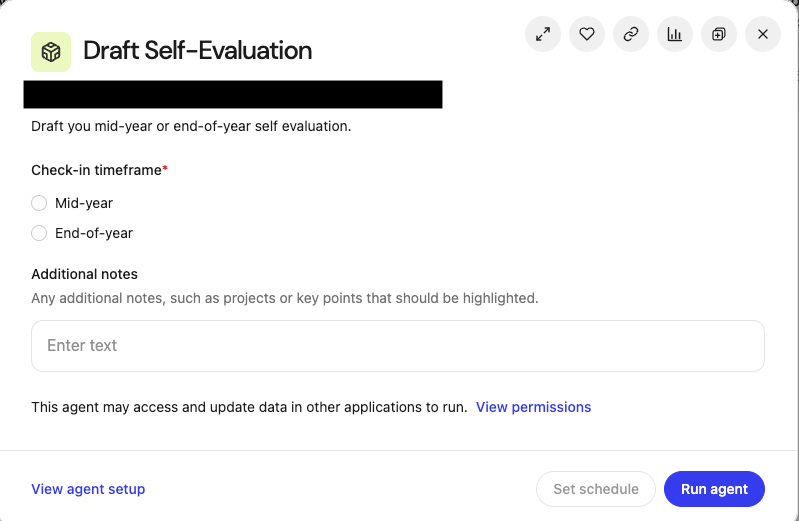Open the View permissions link
The width and height of the screenshot is (799, 521).
[x=534, y=407]
